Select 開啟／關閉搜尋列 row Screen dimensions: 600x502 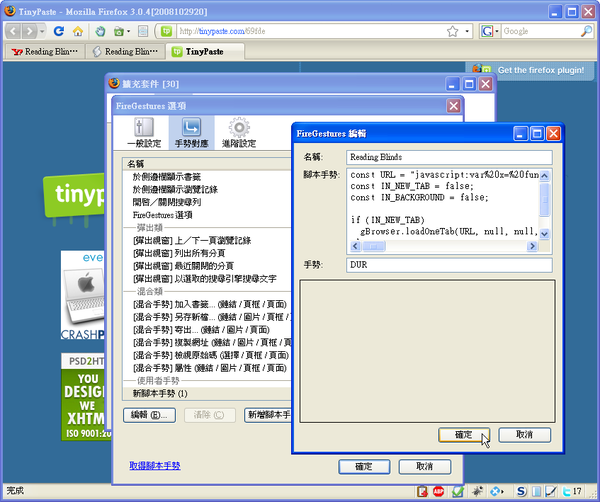(207, 202)
